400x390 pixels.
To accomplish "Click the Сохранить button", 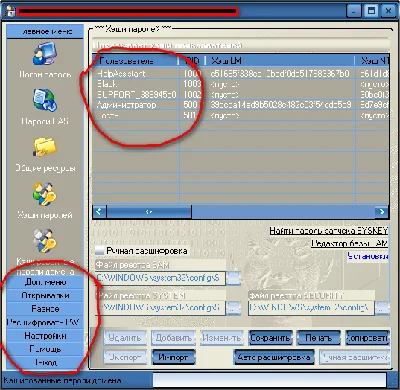I will click(x=270, y=338).
